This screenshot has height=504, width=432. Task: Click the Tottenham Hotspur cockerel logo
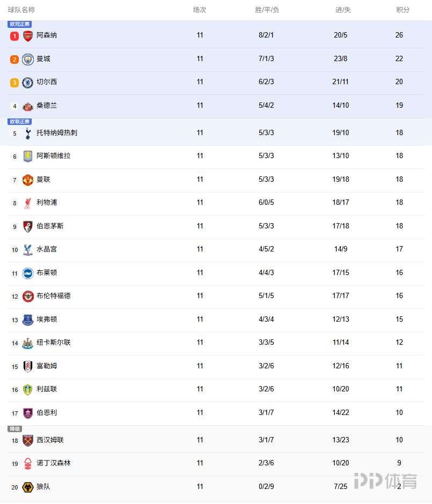(x=28, y=133)
